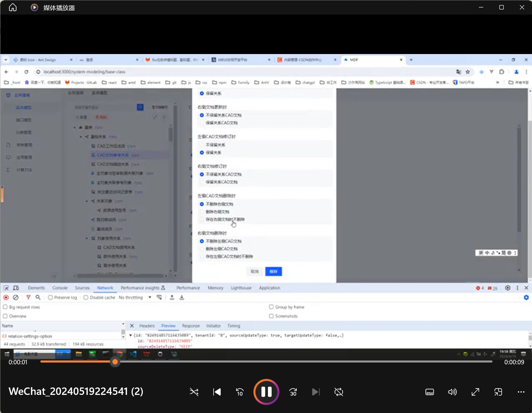532x413 pixels.
Task: Open the chatgpt bookmarks folder
Action: (x=305, y=82)
